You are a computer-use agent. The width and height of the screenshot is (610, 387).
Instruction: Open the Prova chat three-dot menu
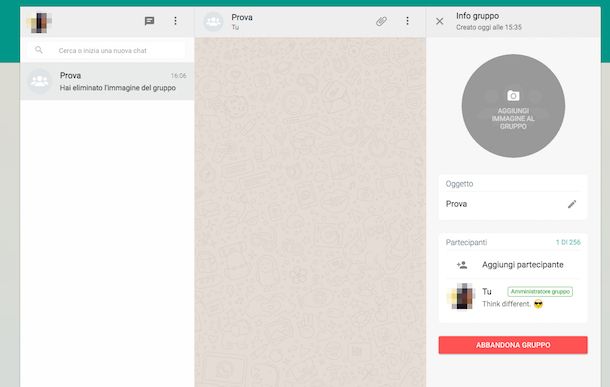click(x=407, y=21)
